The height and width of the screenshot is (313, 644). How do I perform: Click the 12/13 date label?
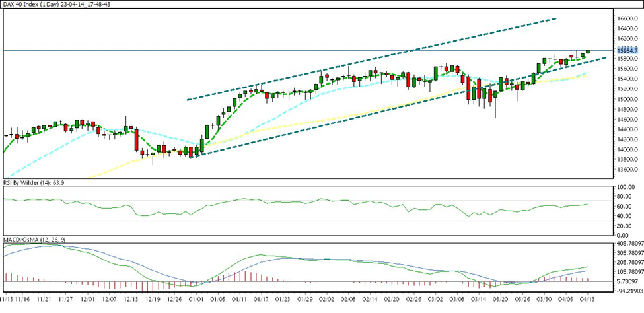point(131,300)
